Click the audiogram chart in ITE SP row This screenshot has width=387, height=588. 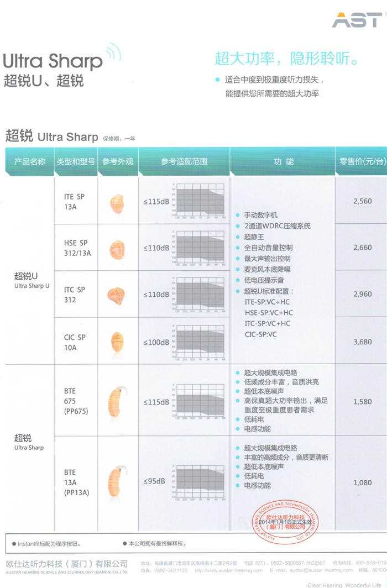point(199,201)
